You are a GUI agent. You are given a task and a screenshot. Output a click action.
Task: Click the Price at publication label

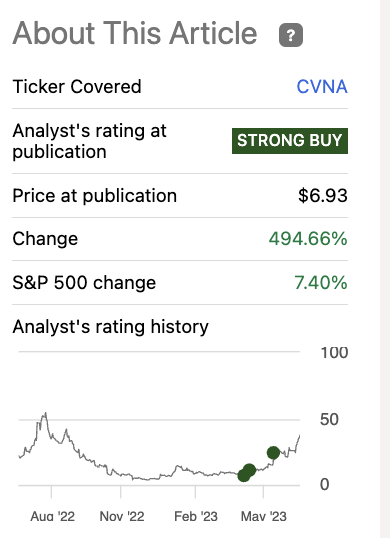click(95, 196)
